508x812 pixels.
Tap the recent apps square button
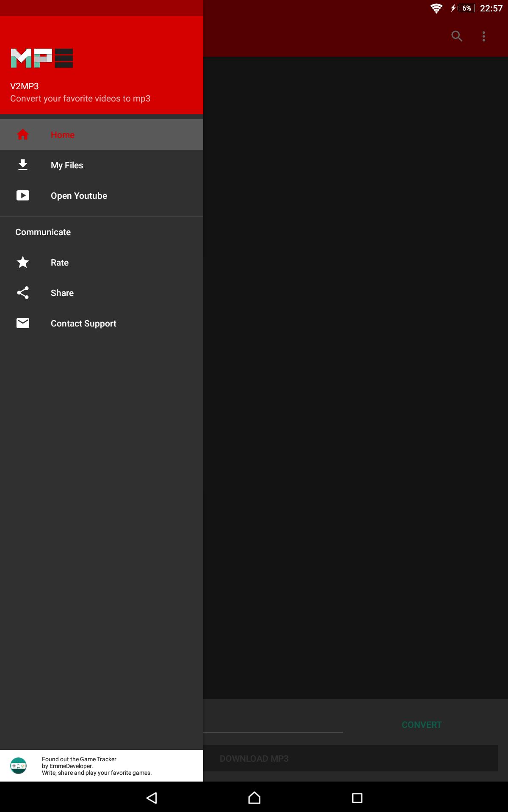[357, 798]
